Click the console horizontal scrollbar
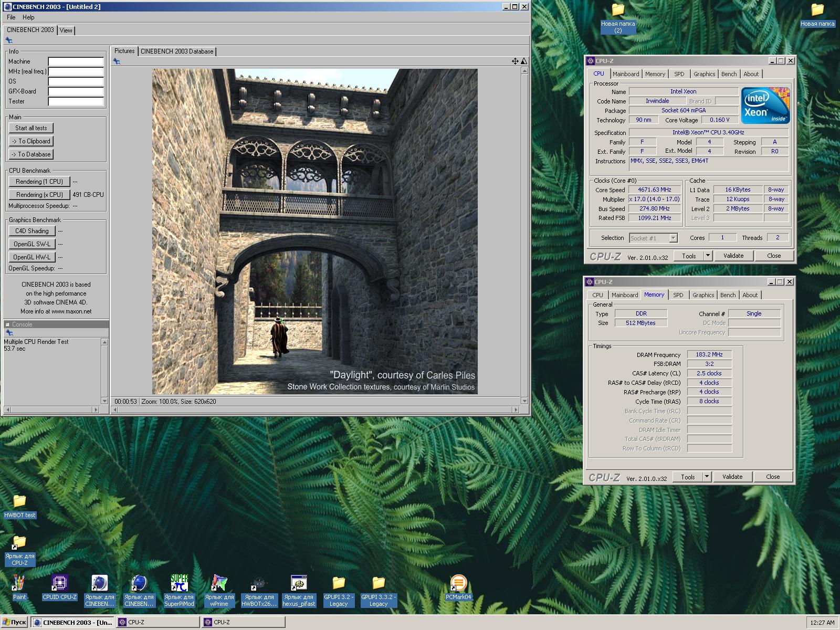Image resolution: width=840 pixels, height=630 pixels. coord(51,409)
